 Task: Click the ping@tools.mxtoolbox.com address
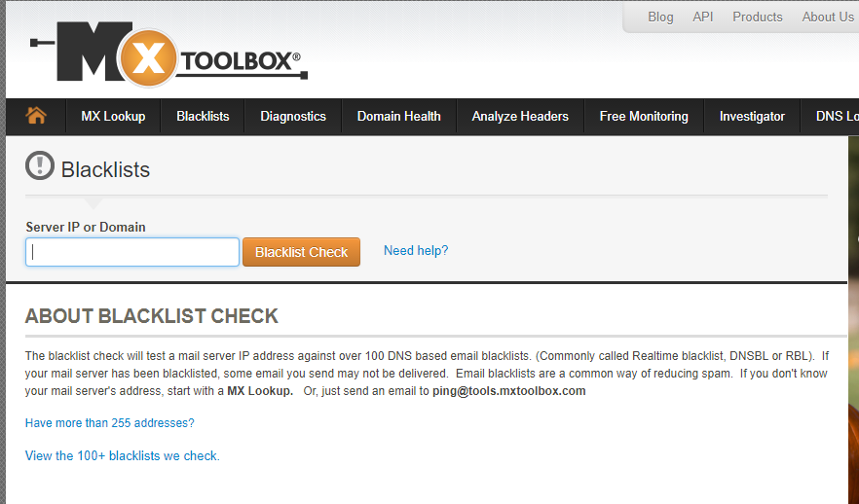coord(509,391)
